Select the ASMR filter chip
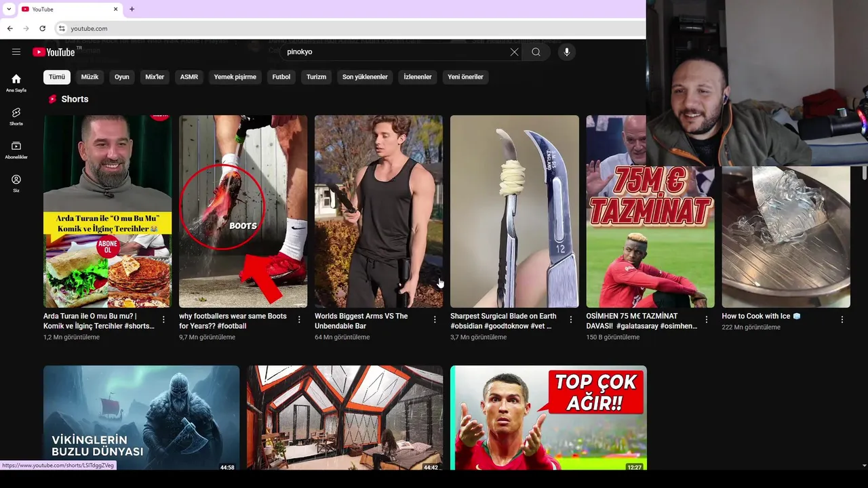Image resolution: width=868 pixels, height=488 pixels. pos(189,77)
